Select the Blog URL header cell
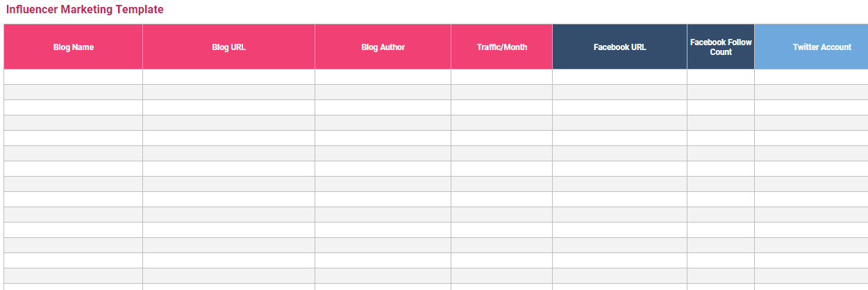Image resolution: width=868 pixels, height=290 pixels. pos(228,47)
